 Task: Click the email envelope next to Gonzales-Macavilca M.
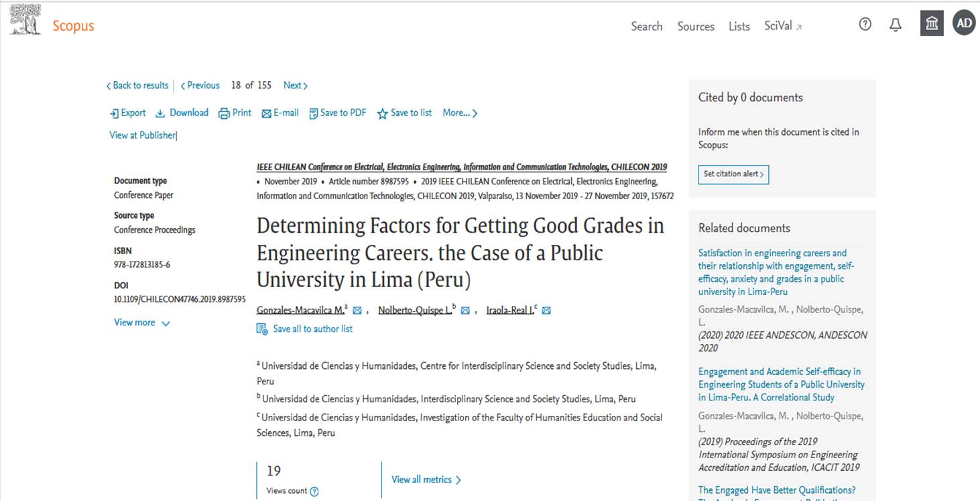[x=357, y=311]
